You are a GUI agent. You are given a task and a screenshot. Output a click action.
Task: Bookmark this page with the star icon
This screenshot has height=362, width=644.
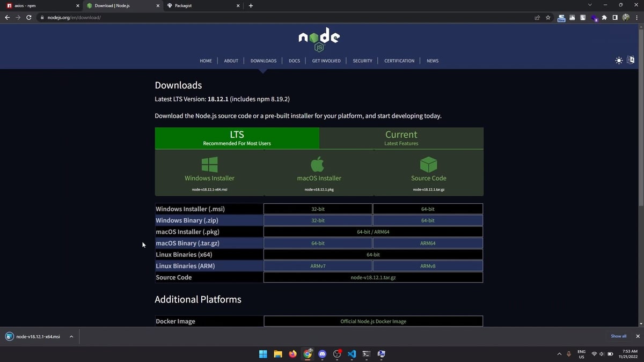coord(548,17)
